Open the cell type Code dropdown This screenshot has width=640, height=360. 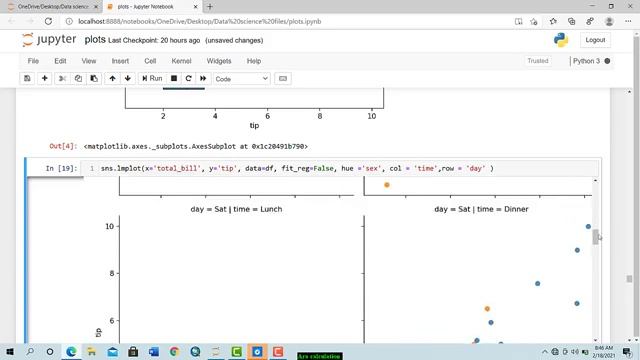[242, 79]
